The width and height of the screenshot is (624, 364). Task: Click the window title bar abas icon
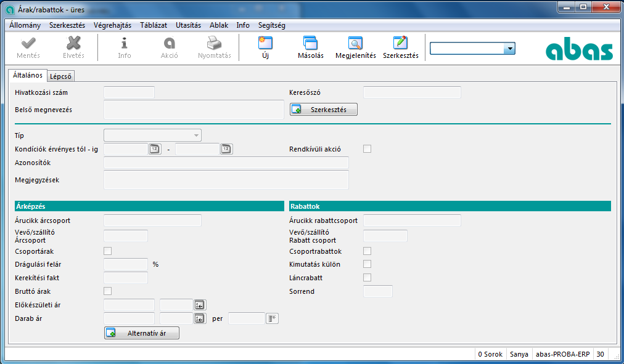pyautogui.click(x=10, y=9)
